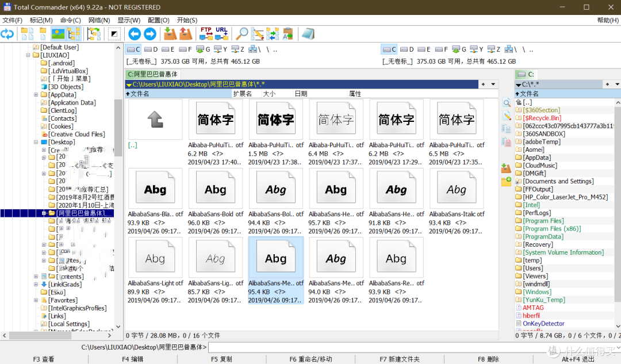
Task: Open the left path bar dropdown triangle
Action: point(129,85)
